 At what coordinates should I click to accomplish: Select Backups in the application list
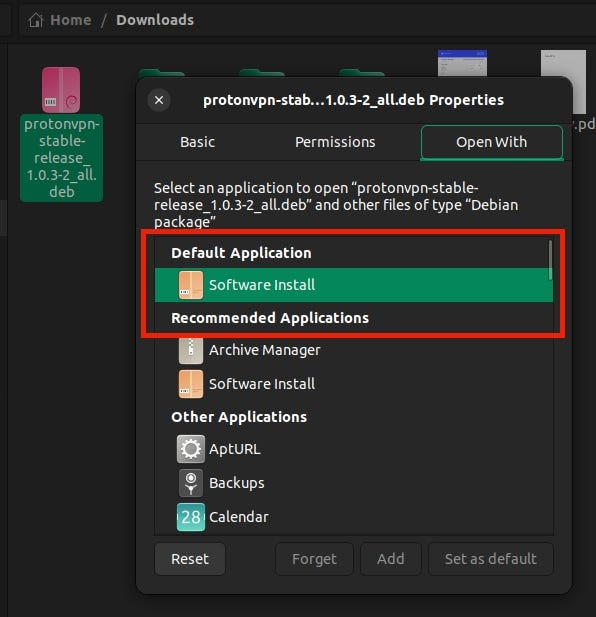pos(354,483)
